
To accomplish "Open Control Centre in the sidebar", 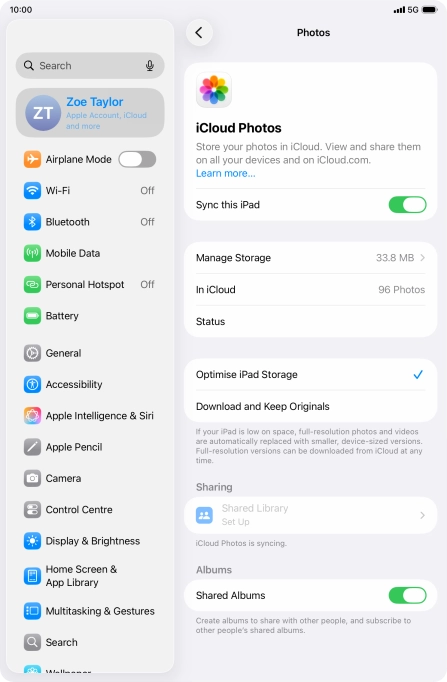I will tap(90, 510).
